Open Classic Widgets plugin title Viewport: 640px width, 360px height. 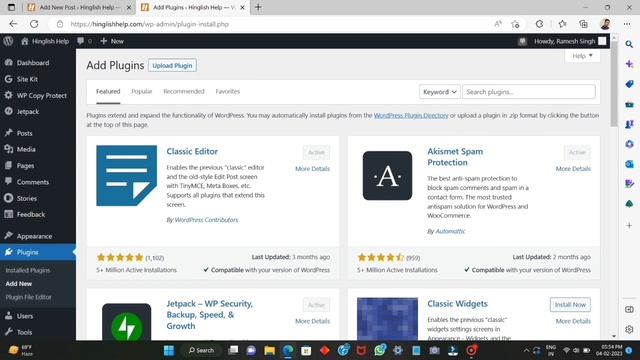(458, 304)
